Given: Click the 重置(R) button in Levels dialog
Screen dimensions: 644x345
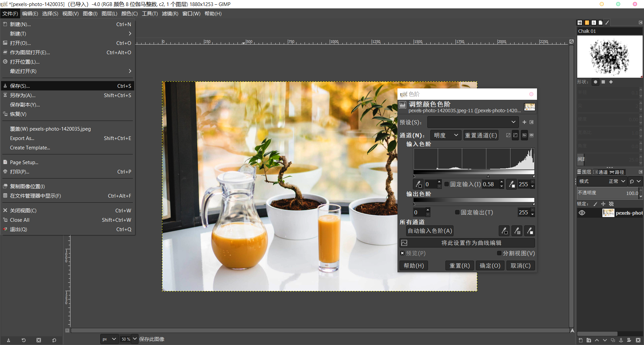Looking at the screenshot, I should (x=460, y=266).
